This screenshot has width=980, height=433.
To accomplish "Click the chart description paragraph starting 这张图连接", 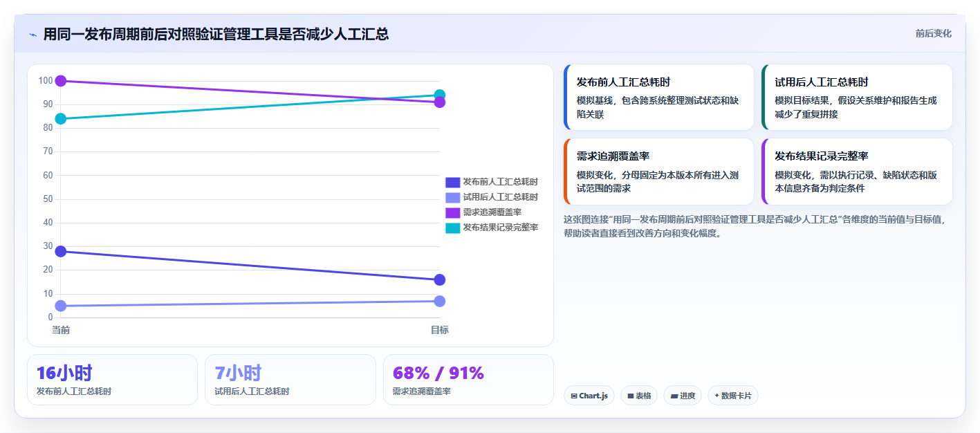I will coord(755,226).
